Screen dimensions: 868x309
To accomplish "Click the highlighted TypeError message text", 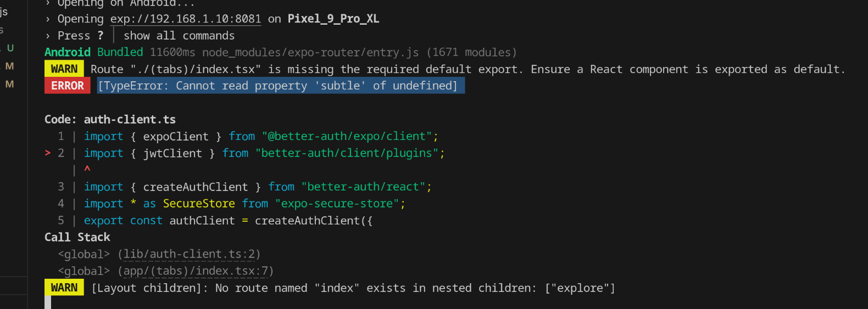I will [x=280, y=86].
